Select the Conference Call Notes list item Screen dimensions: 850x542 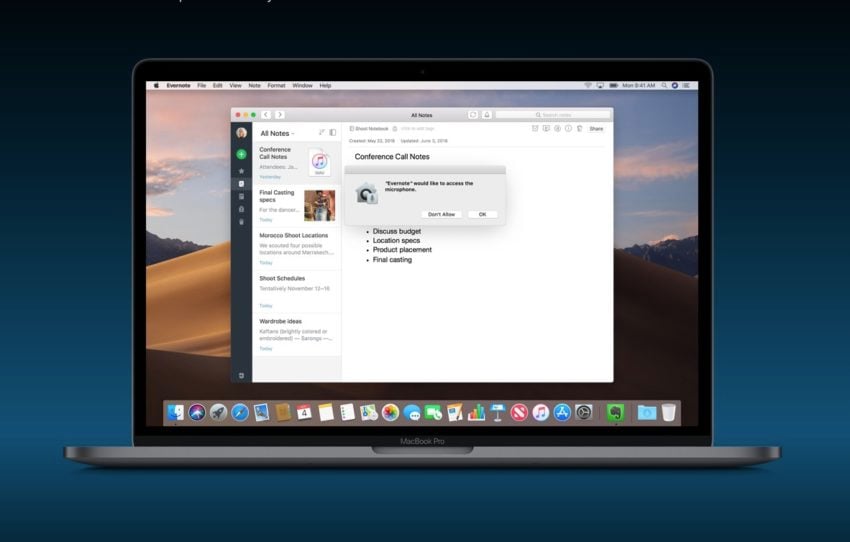tap(297, 163)
